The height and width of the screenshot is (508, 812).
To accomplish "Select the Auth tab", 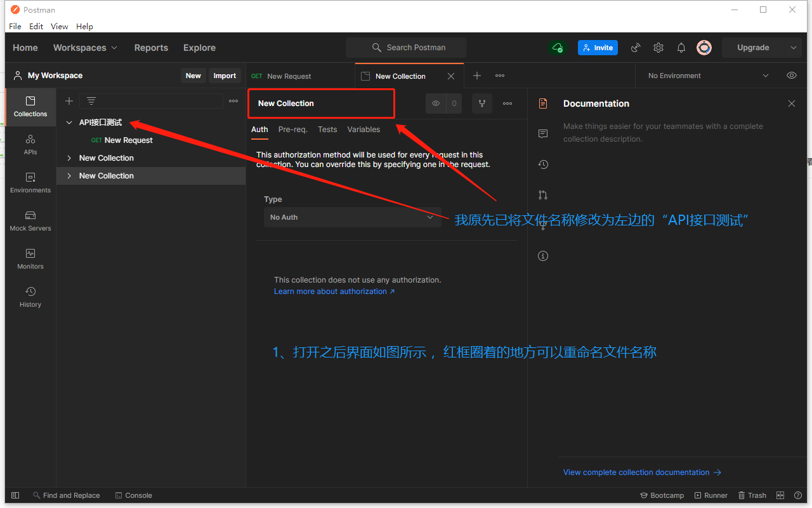I will coord(259,130).
